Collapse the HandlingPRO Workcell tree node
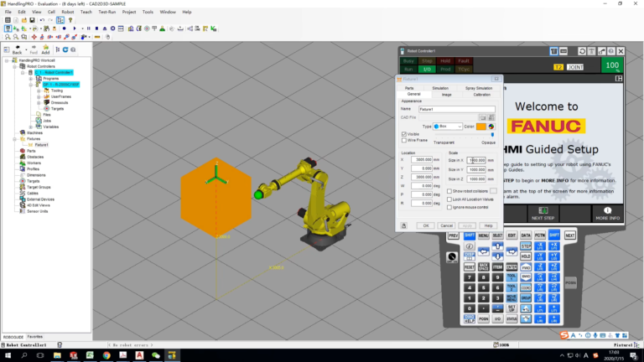This screenshot has width=644, height=362. 7,60
